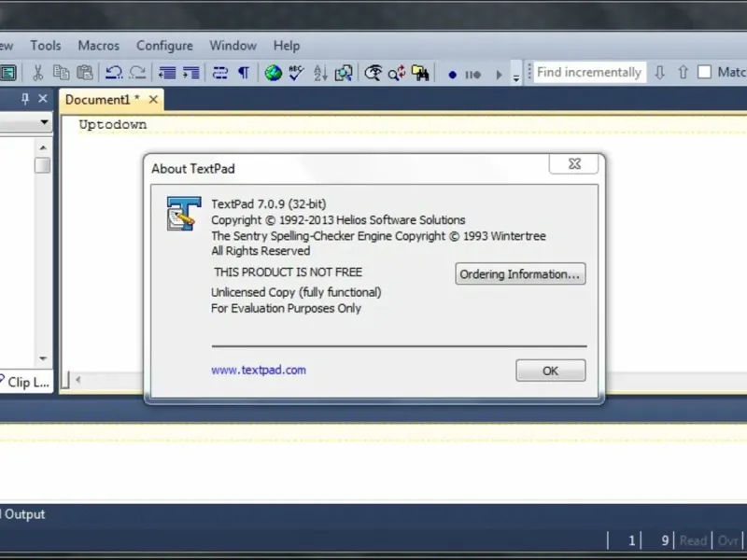Click the side panel scrollbar thumb

42,165
